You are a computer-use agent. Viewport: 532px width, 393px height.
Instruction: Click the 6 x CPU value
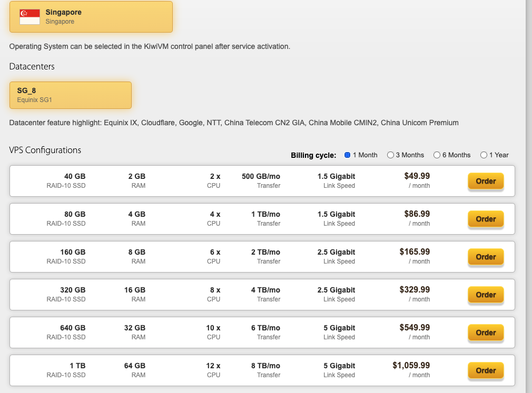pos(215,253)
